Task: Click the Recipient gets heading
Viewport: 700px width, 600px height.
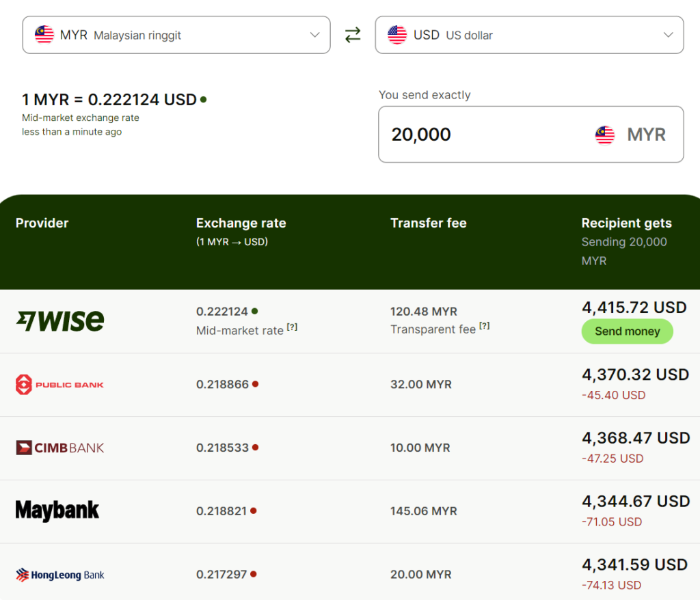Action: [626, 223]
